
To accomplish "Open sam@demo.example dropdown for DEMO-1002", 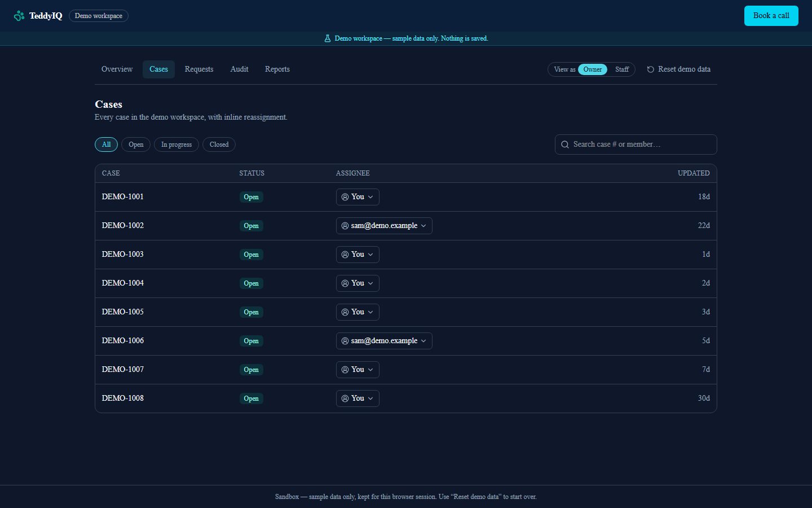I will pyautogui.click(x=384, y=226).
